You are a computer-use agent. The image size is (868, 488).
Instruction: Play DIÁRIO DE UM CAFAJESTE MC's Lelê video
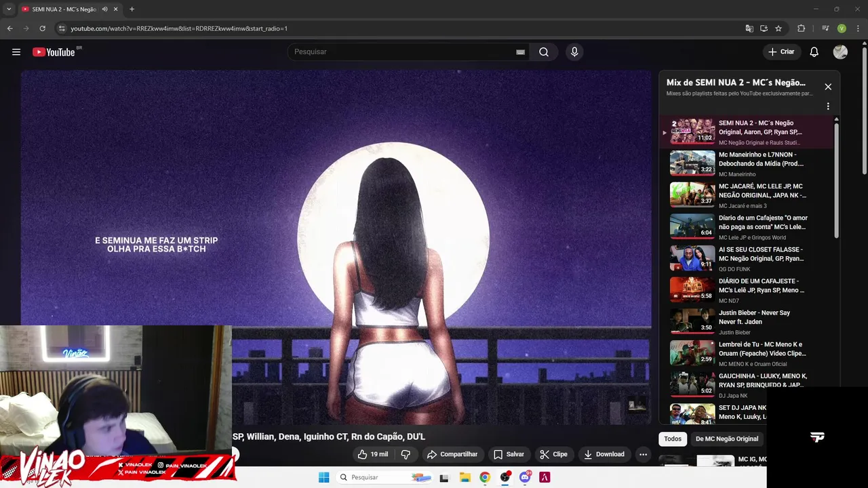pos(746,290)
